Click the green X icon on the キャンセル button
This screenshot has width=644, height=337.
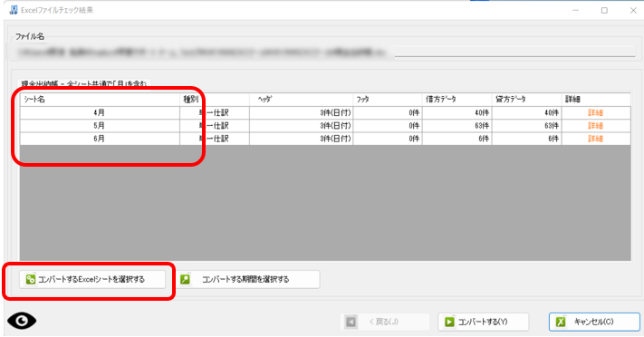point(561,322)
